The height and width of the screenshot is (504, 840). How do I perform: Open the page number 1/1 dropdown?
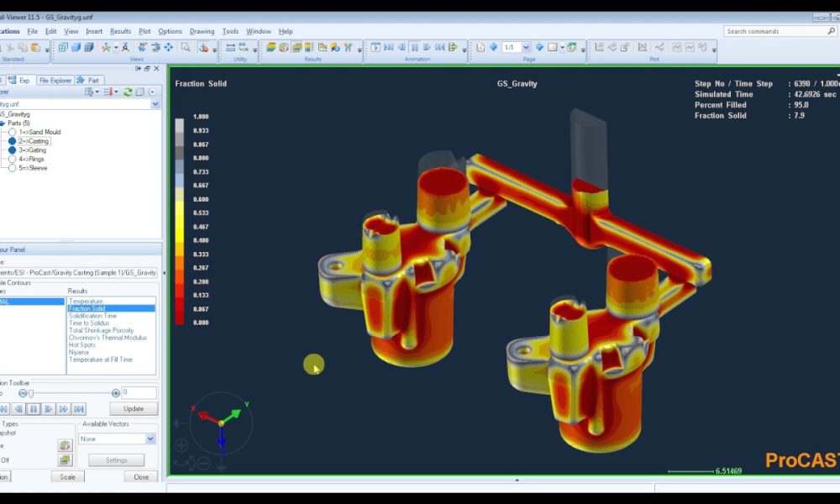(x=526, y=47)
